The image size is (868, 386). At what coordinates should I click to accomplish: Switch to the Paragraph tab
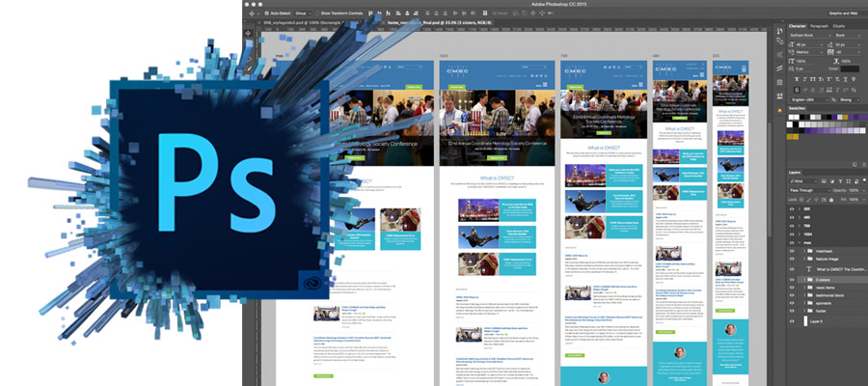tap(819, 26)
